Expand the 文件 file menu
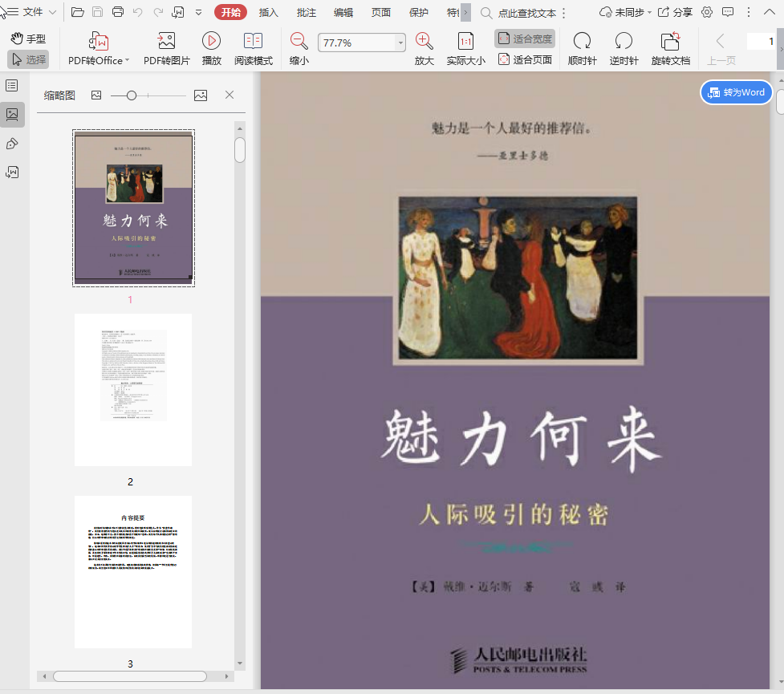The height and width of the screenshot is (694, 784). coord(32,12)
